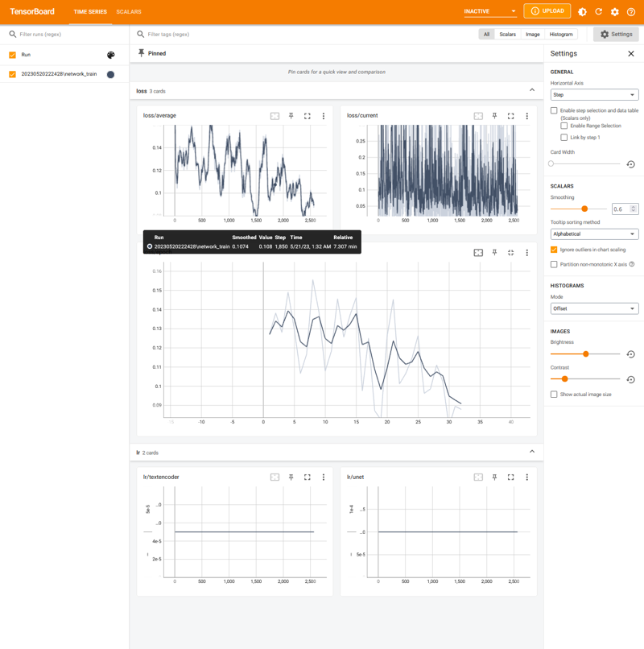Close the Settings panel
The width and height of the screenshot is (644, 649).
pyautogui.click(x=631, y=54)
